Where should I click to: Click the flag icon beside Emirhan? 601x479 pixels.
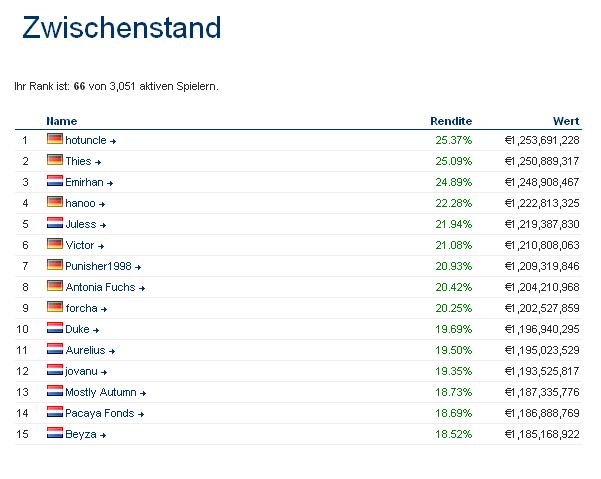(x=54, y=182)
